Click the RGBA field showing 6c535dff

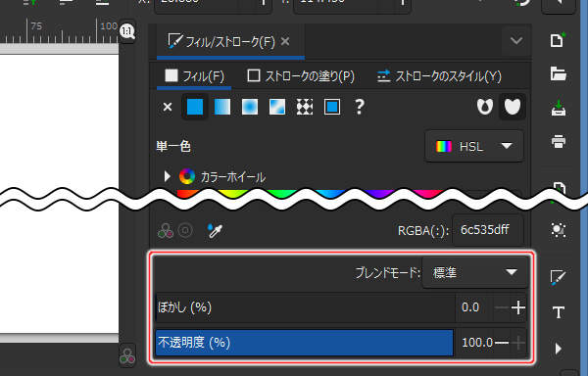click(x=487, y=230)
